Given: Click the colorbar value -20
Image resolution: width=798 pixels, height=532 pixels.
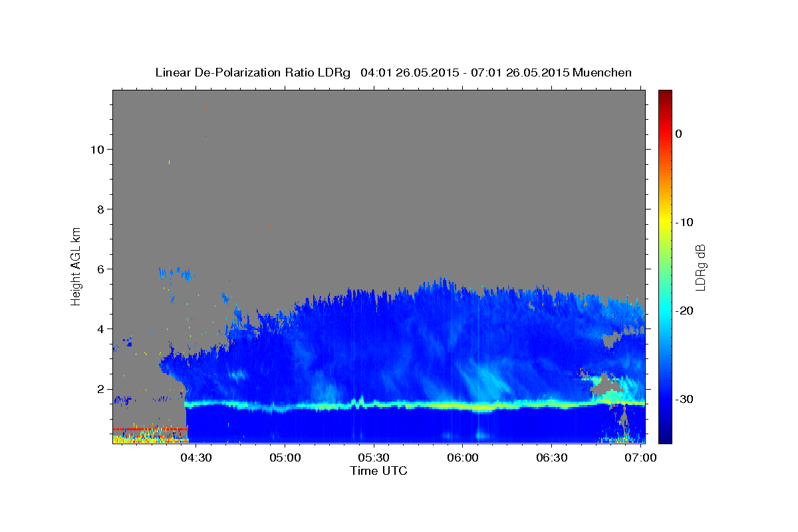Looking at the screenshot, I should (x=685, y=311).
